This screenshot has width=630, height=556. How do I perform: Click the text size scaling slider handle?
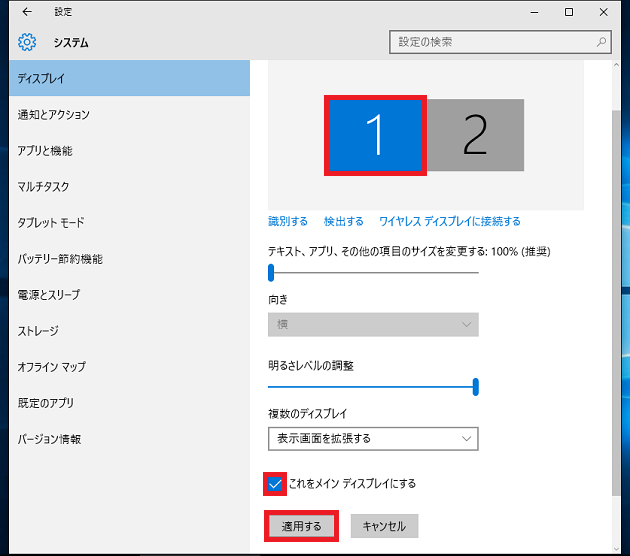pos(271,273)
